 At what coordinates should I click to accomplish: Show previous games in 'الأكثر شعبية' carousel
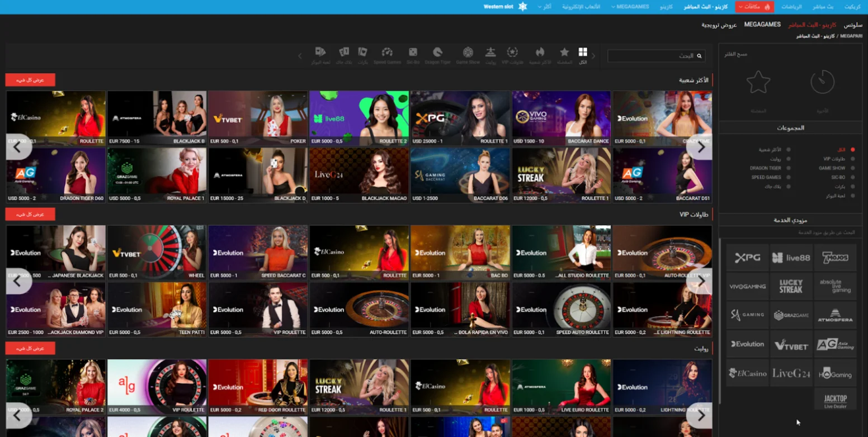pyautogui.click(x=18, y=148)
